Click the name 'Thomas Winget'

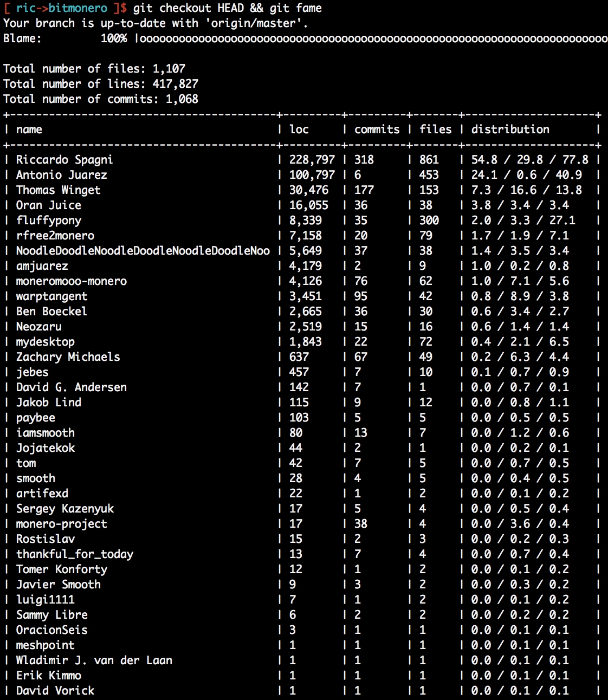(59, 190)
